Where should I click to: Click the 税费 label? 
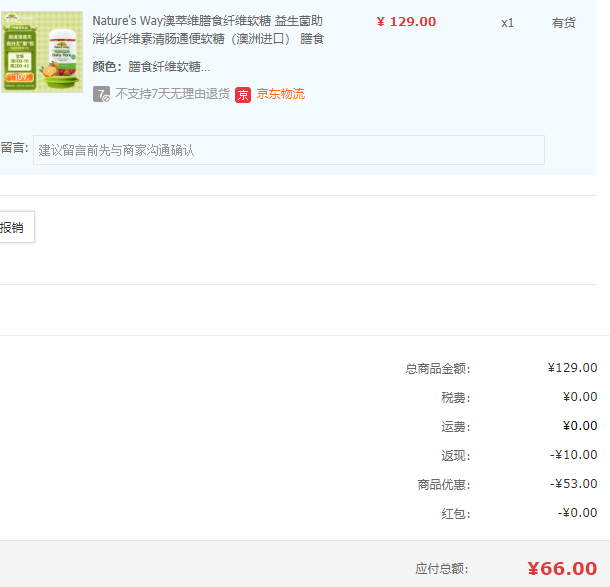tap(455, 397)
